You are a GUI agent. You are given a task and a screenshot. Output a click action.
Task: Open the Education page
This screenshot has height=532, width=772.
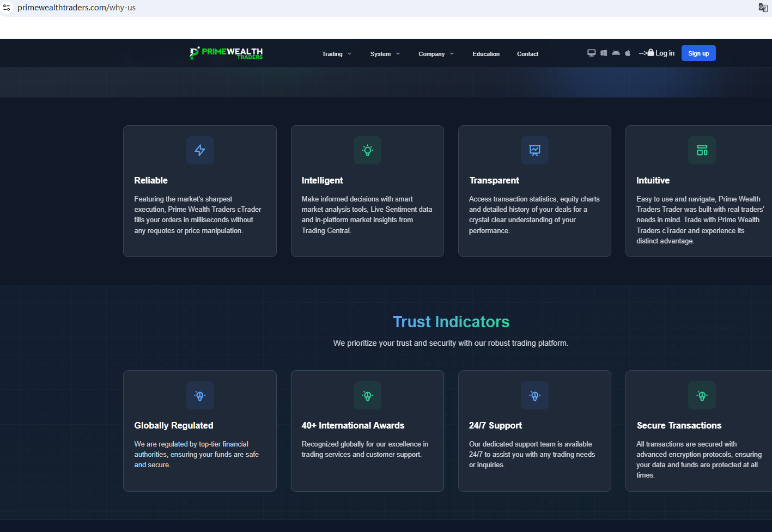point(485,54)
